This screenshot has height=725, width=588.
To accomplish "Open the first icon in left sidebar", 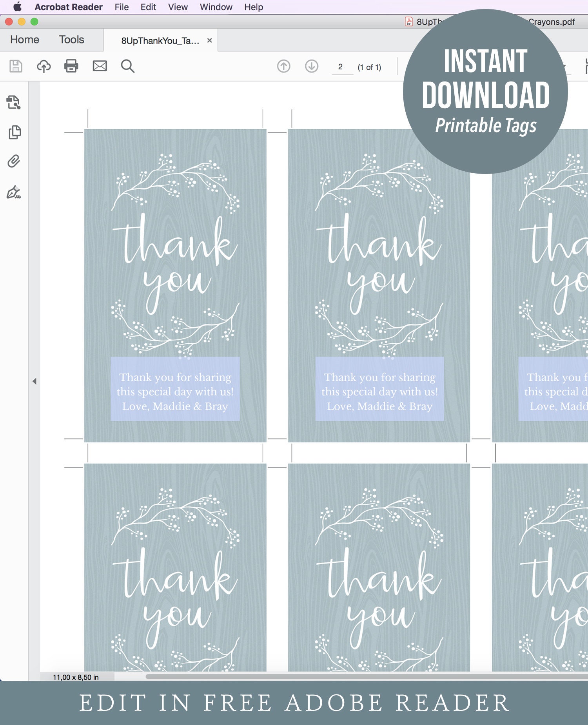I will (14, 102).
